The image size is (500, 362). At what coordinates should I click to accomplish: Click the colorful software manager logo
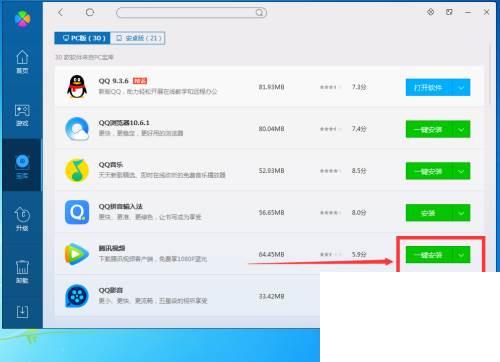pyautogui.click(x=23, y=18)
